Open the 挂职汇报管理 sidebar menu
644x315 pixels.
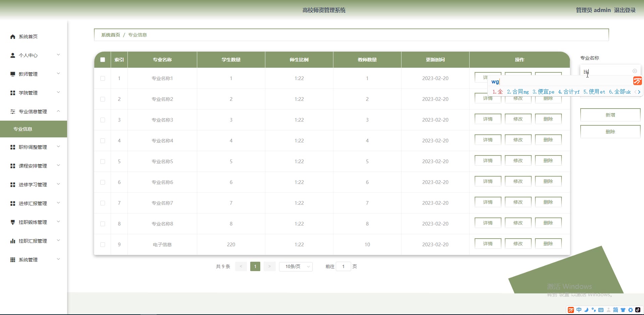click(34, 241)
